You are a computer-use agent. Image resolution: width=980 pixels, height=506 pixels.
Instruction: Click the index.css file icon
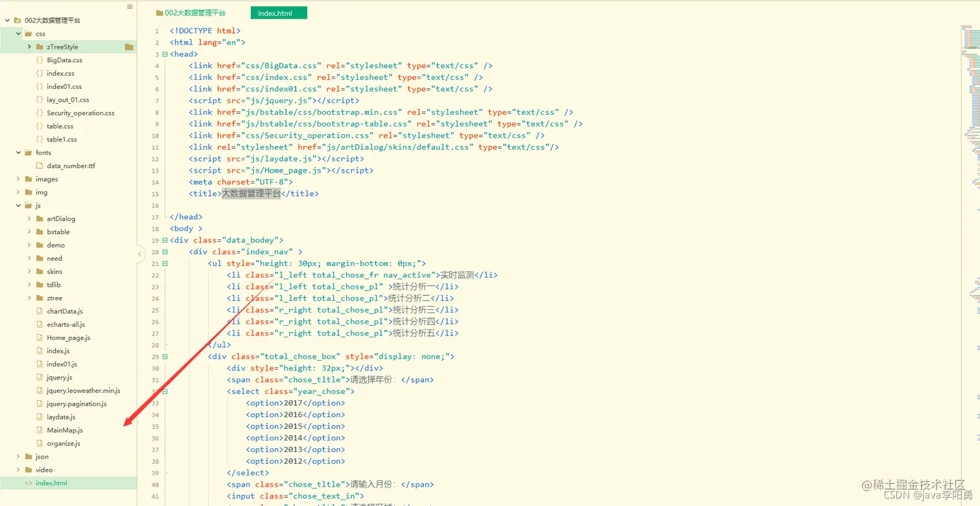tap(40, 73)
